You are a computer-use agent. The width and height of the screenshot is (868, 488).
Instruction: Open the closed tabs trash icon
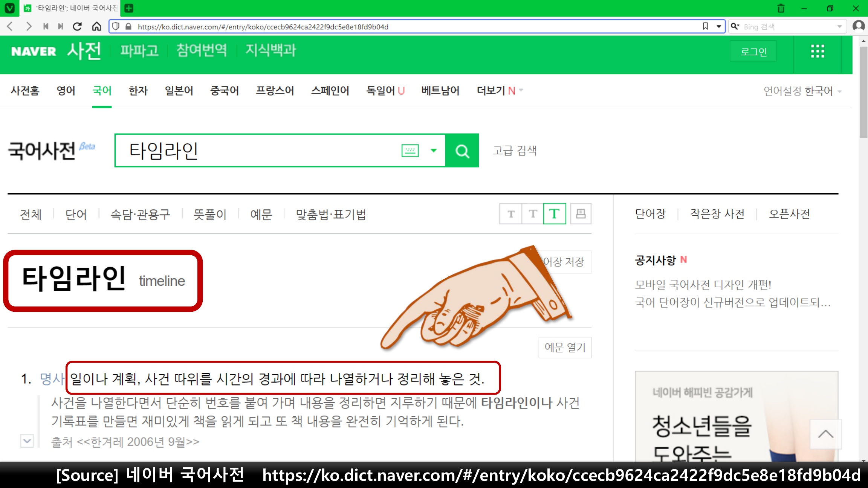click(781, 8)
